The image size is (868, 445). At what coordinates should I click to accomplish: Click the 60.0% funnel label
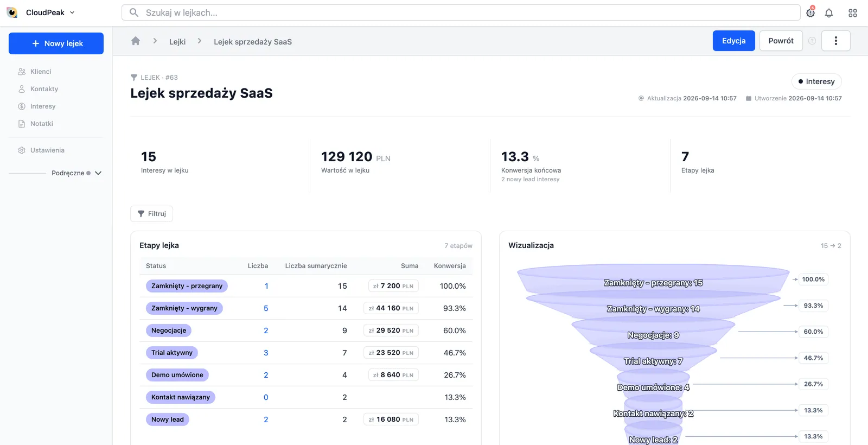pos(813,332)
